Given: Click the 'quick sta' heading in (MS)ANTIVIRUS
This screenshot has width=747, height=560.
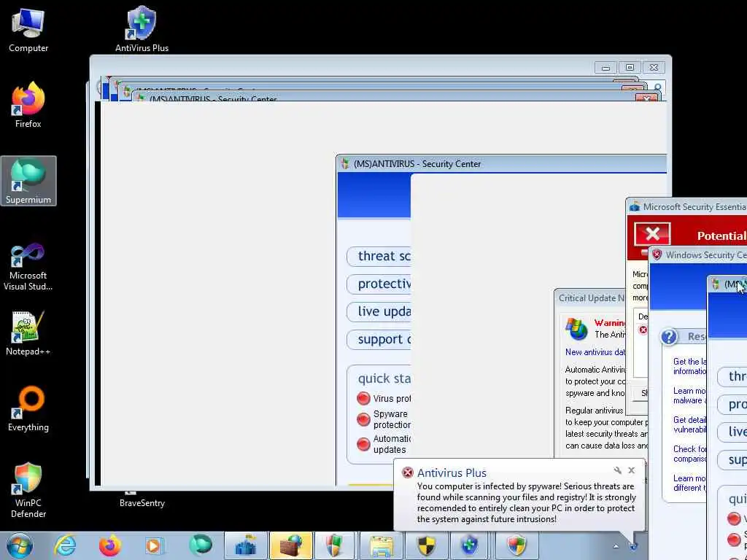Looking at the screenshot, I should [x=384, y=379].
